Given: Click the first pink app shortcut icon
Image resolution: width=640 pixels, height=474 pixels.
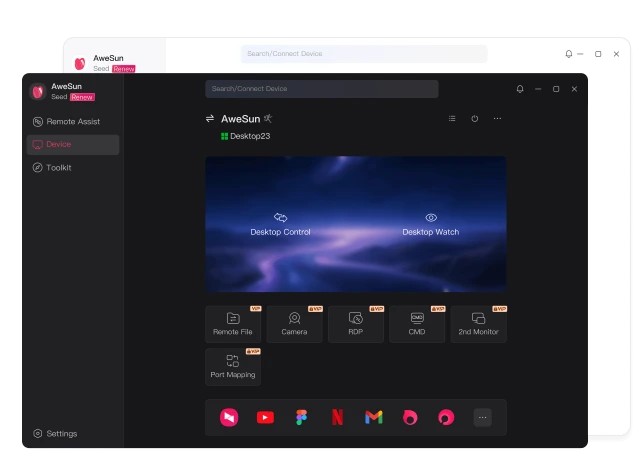Looking at the screenshot, I should point(229,417).
